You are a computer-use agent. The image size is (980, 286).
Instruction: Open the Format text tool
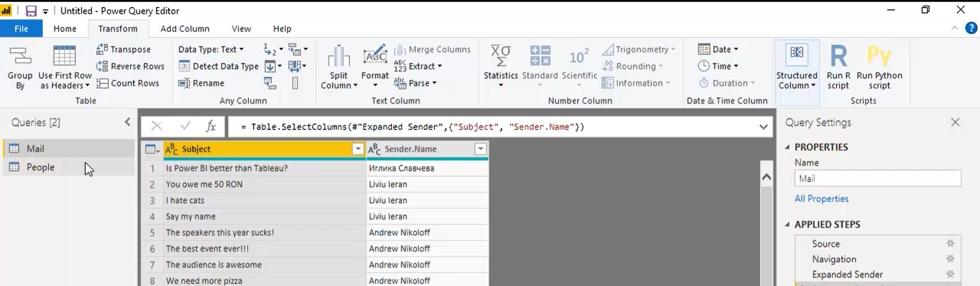tap(374, 68)
